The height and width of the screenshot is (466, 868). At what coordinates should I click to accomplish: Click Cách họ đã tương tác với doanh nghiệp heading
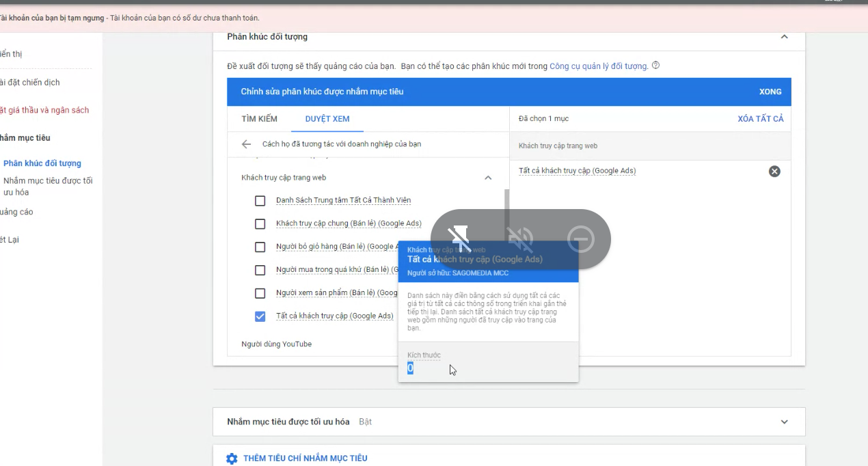[x=342, y=144]
